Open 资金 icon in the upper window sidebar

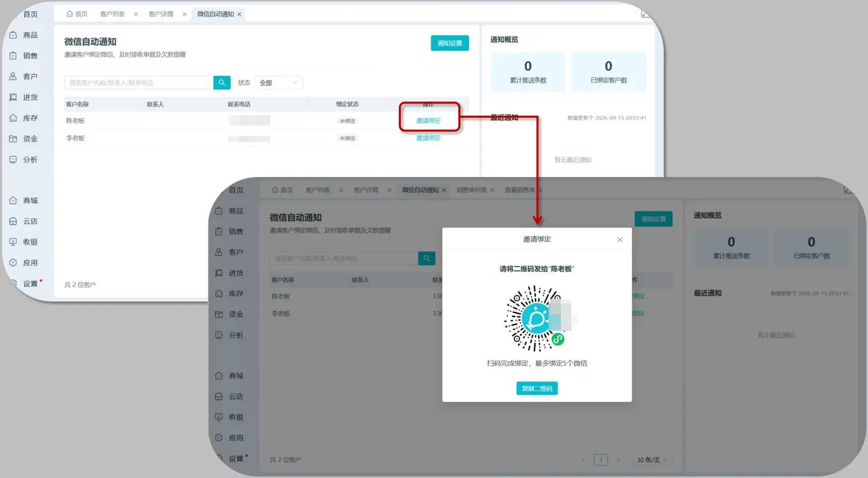pos(13,138)
